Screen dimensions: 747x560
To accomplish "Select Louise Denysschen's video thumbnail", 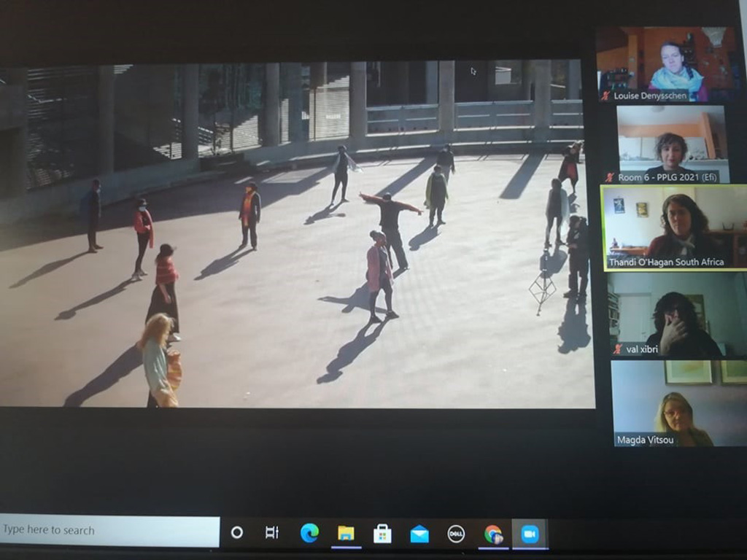I will point(666,64).
